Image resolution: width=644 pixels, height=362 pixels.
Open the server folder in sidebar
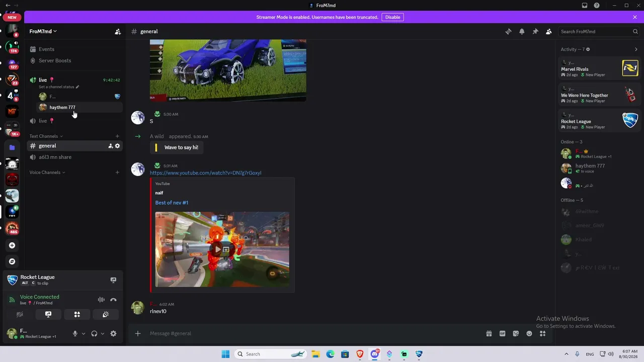click(12, 147)
